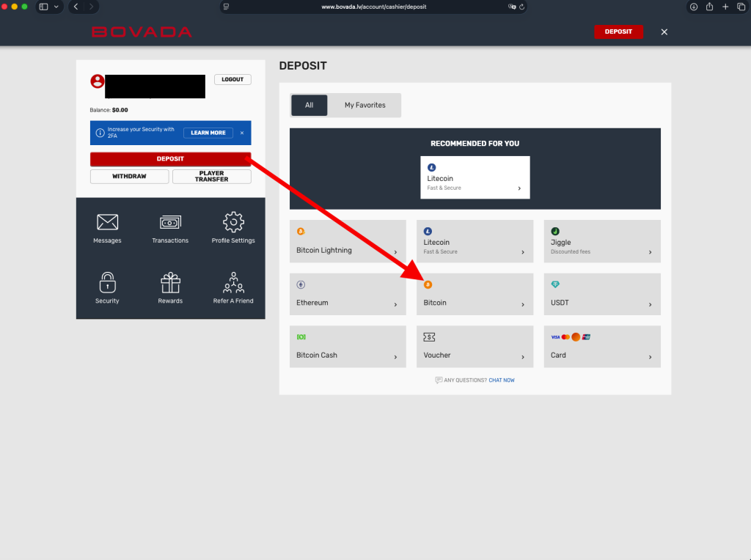This screenshot has width=751, height=560.
Task: Click the 2FA info circle icon
Action: click(100, 133)
